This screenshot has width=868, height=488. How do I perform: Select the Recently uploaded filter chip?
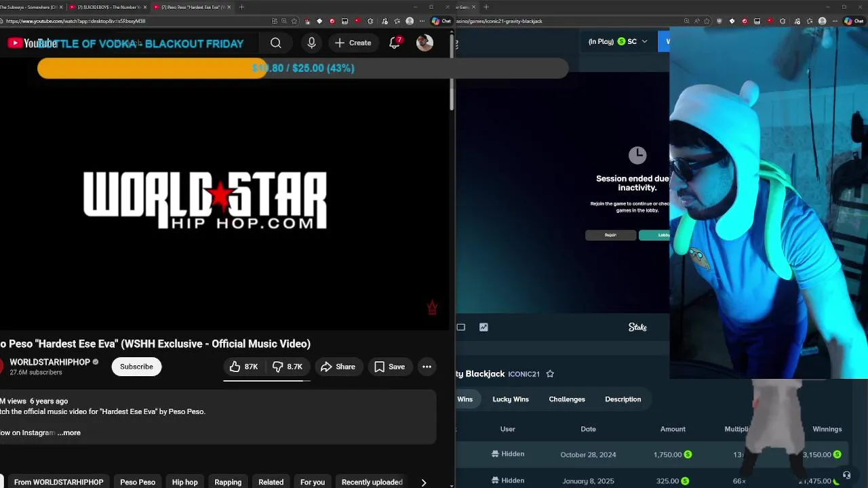click(x=372, y=482)
